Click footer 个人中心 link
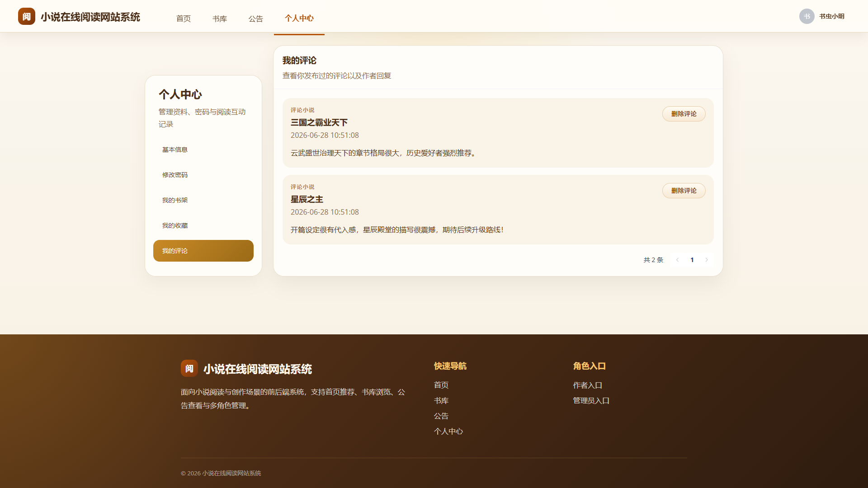 click(448, 432)
